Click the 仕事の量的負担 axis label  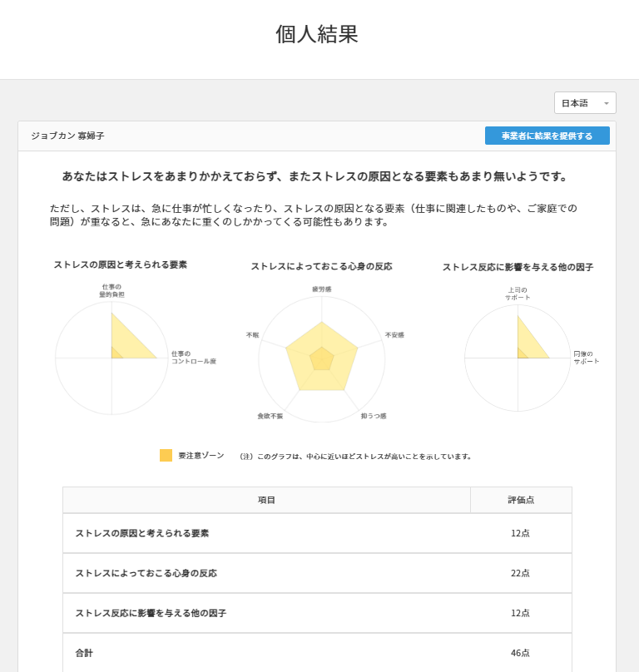(x=112, y=290)
